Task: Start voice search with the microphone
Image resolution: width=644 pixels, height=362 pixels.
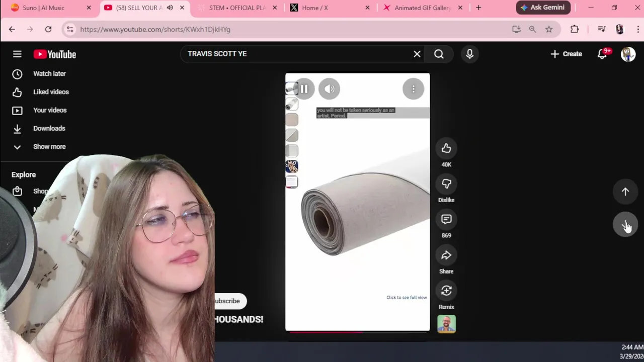Action: click(470, 54)
